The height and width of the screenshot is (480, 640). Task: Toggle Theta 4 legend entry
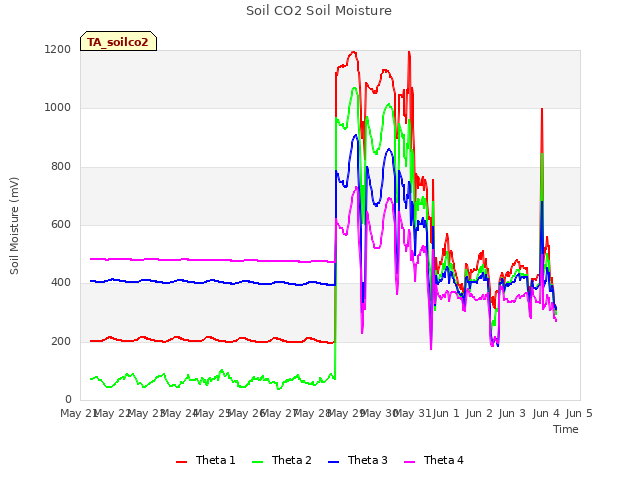(x=433, y=460)
